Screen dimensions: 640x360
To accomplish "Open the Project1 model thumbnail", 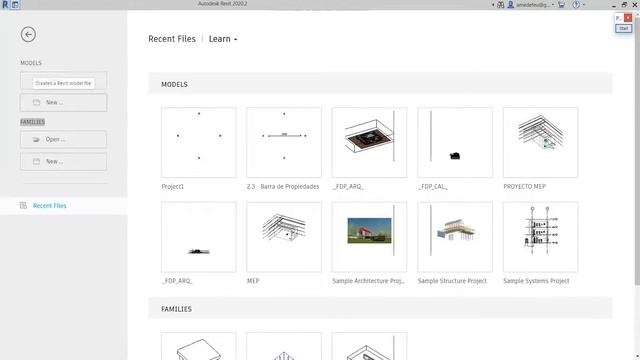I will (x=199, y=142).
